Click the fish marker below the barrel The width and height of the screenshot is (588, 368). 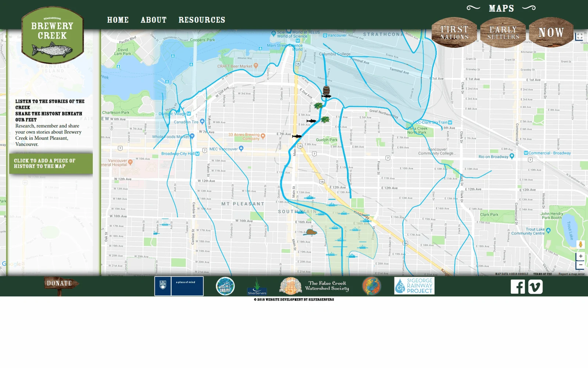click(326, 96)
